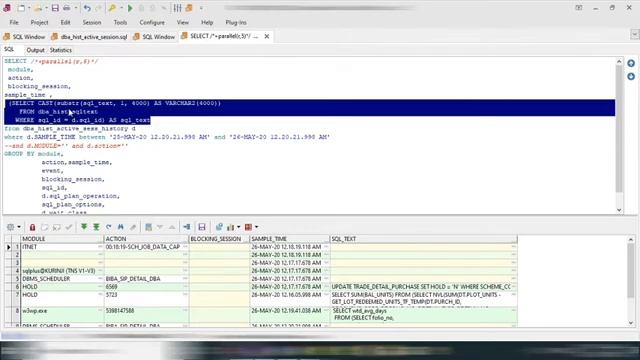Click the MODULE column header

[62, 239]
